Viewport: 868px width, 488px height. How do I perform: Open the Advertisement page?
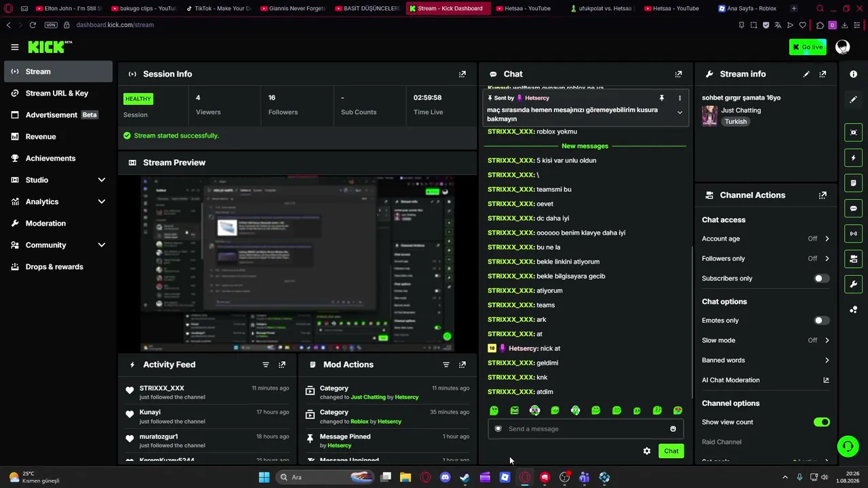click(x=58, y=115)
